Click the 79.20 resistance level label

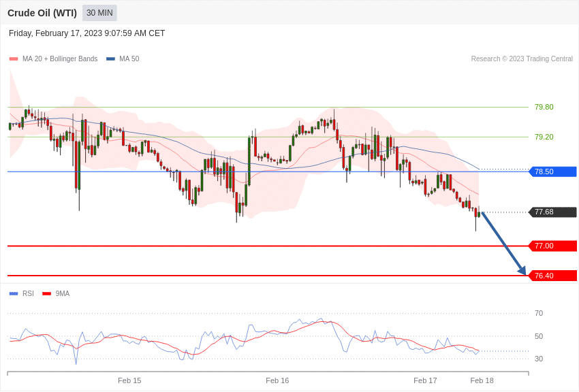(x=544, y=137)
